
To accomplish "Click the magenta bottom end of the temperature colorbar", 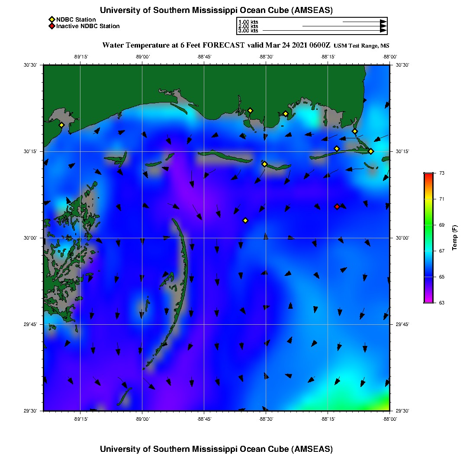I will coord(429,300).
